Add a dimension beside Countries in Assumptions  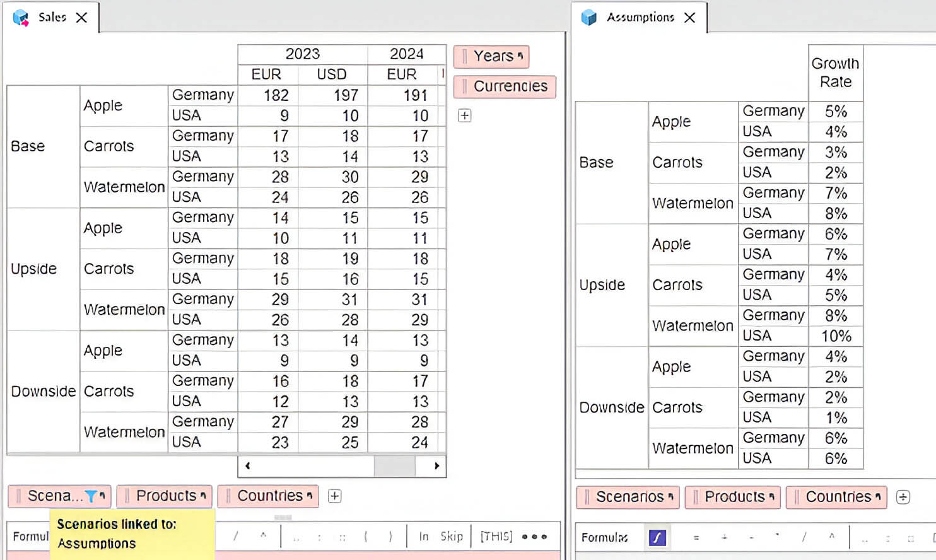tap(903, 497)
